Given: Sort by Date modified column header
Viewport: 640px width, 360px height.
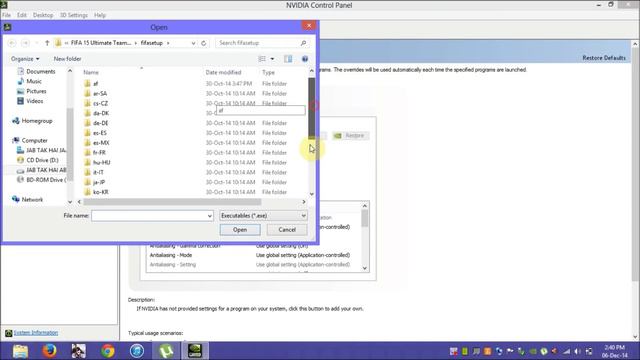Looking at the screenshot, I should [223, 72].
